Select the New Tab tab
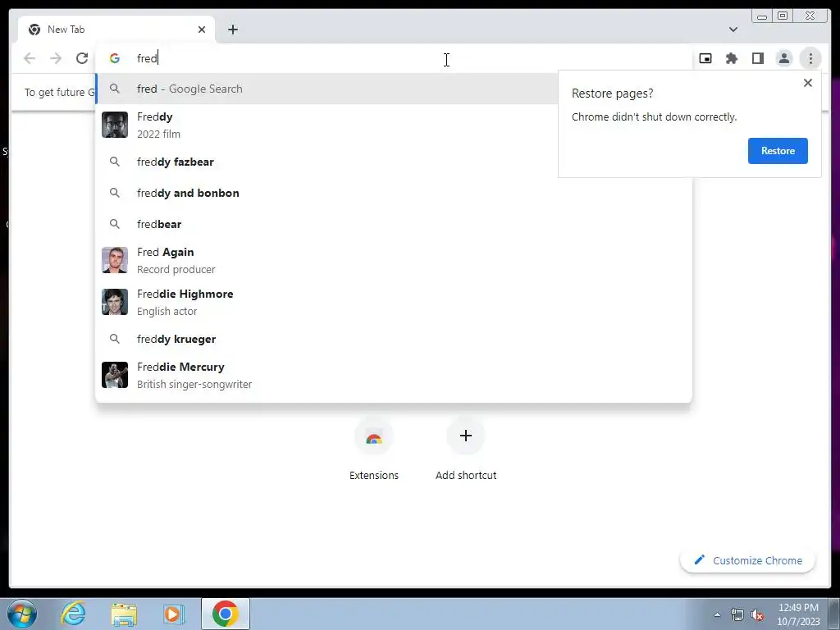840x630 pixels. pyautogui.click(x=116, y=30)
